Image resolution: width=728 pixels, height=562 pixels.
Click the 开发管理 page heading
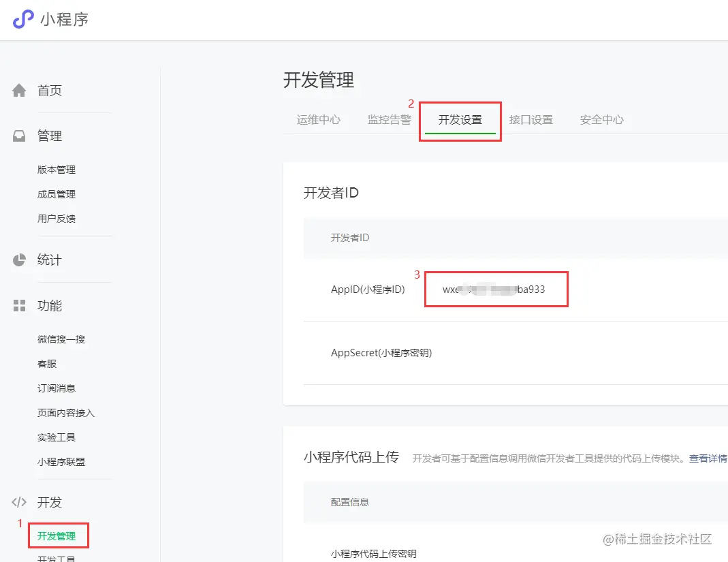click(319, 80)
